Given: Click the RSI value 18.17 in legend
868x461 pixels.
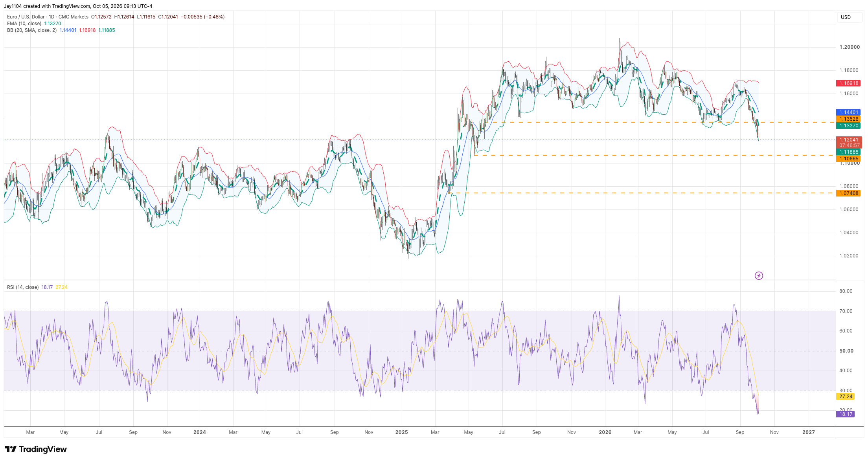Looking at the screenshot, I should click(x=47, y=287).
